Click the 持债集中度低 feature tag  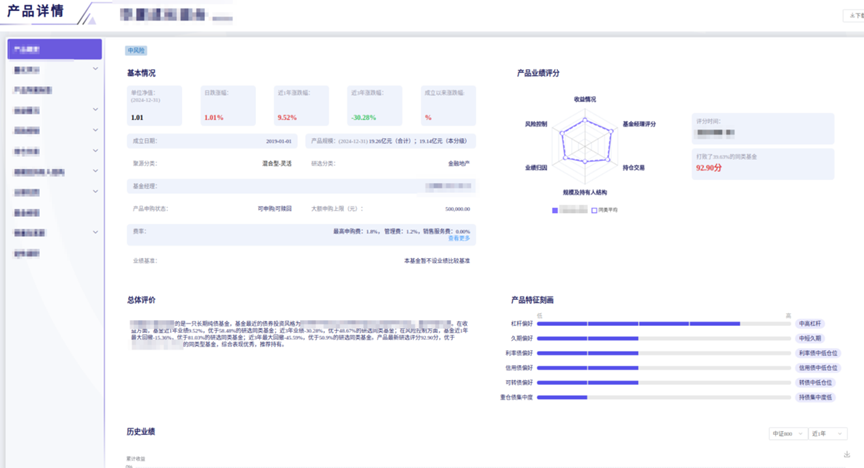tap(814, 397)
